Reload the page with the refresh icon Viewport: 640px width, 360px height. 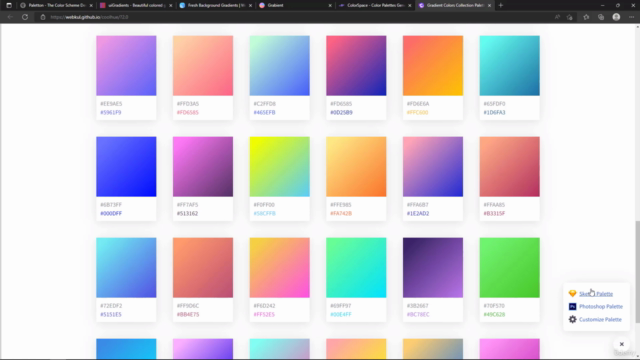25,17
